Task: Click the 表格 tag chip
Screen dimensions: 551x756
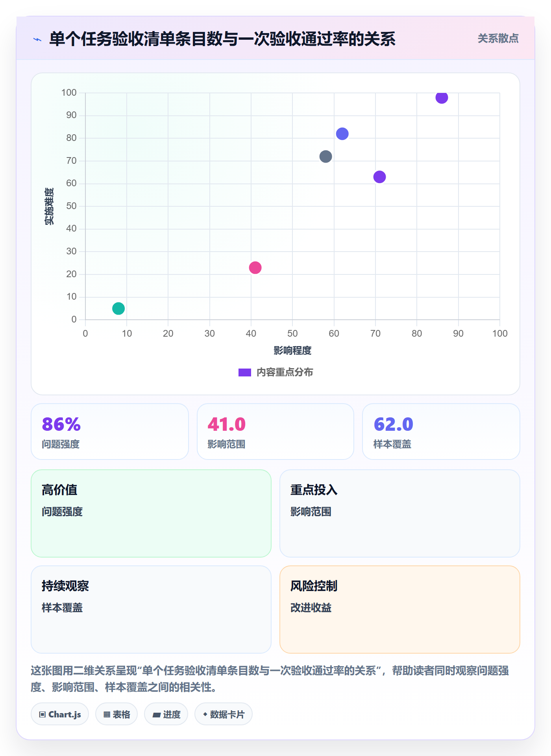Action: coord(116,714)
